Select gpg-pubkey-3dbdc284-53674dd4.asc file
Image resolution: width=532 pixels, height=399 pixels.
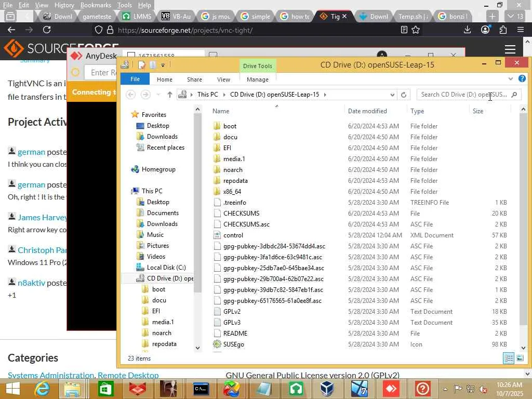click(274, 246)
